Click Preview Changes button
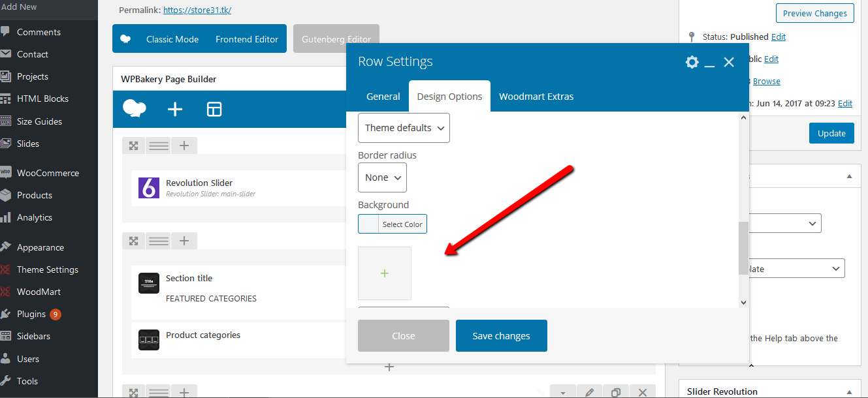This screenshot has height=398, width=868. tap(815, 13)
